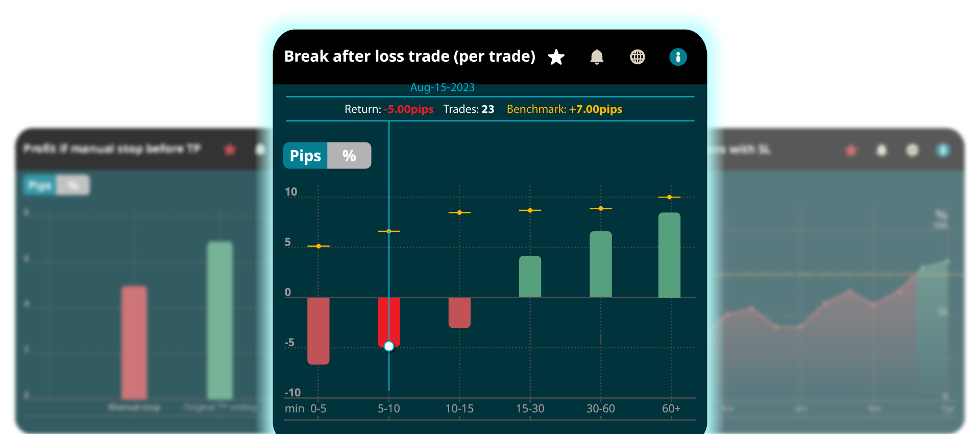Switch chart units to Pips
Viewport: 980px width, 434px height.
[305, 156]
